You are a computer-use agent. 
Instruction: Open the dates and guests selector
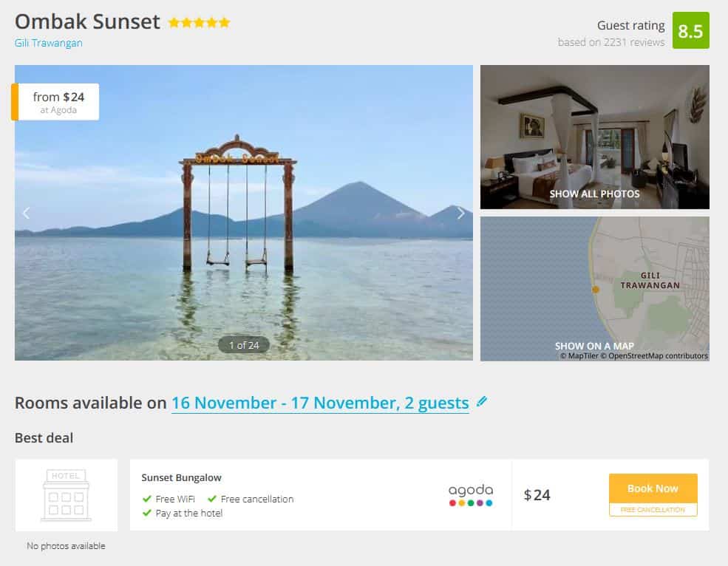[x=320, y=403]
